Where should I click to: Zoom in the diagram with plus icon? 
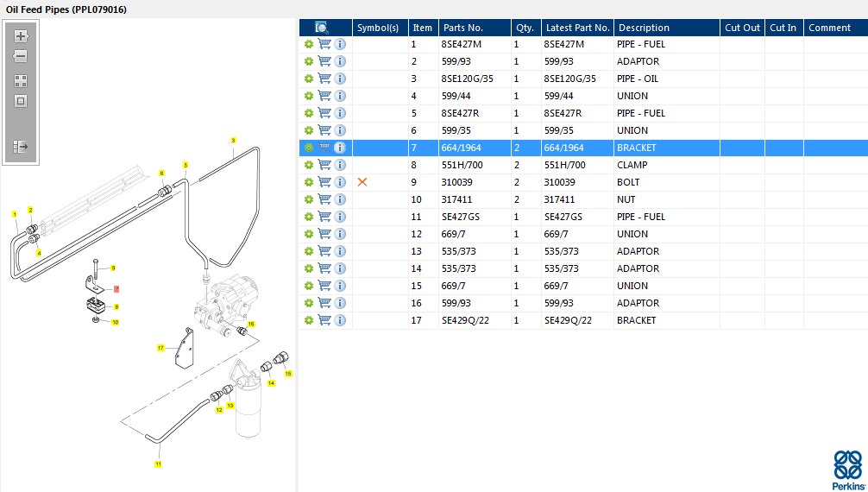(21, 36)
